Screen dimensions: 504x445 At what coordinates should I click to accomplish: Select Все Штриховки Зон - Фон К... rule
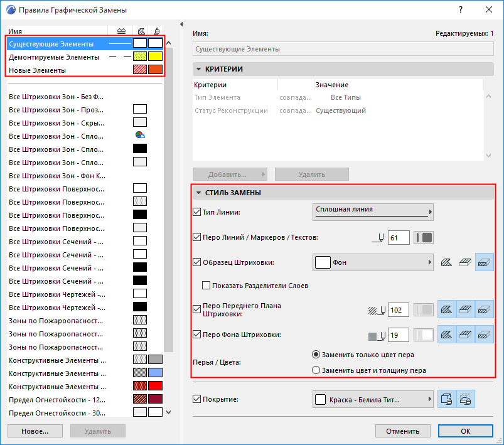coord(85,176)
